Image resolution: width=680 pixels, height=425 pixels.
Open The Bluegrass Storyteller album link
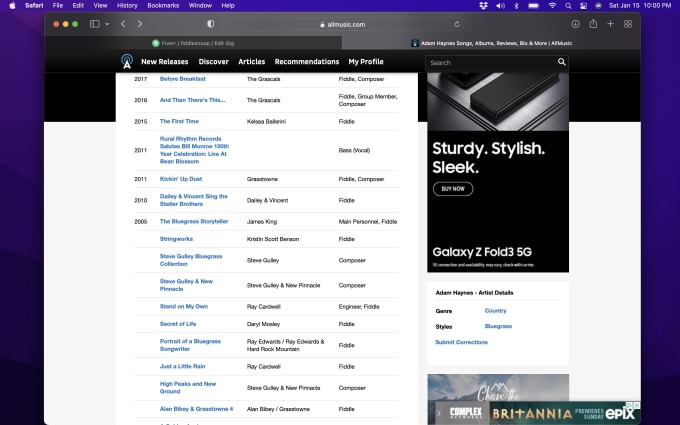tap(194, 221)
